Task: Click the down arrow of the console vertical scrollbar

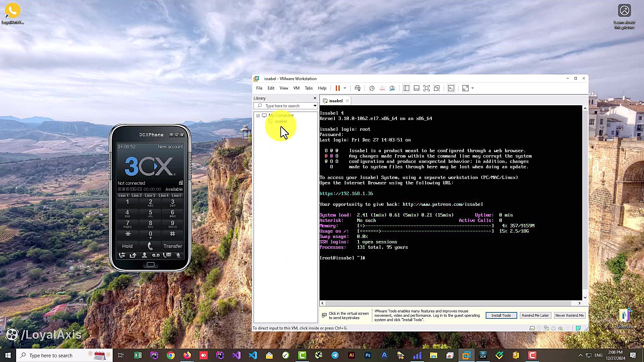Action: pos(585,297)
